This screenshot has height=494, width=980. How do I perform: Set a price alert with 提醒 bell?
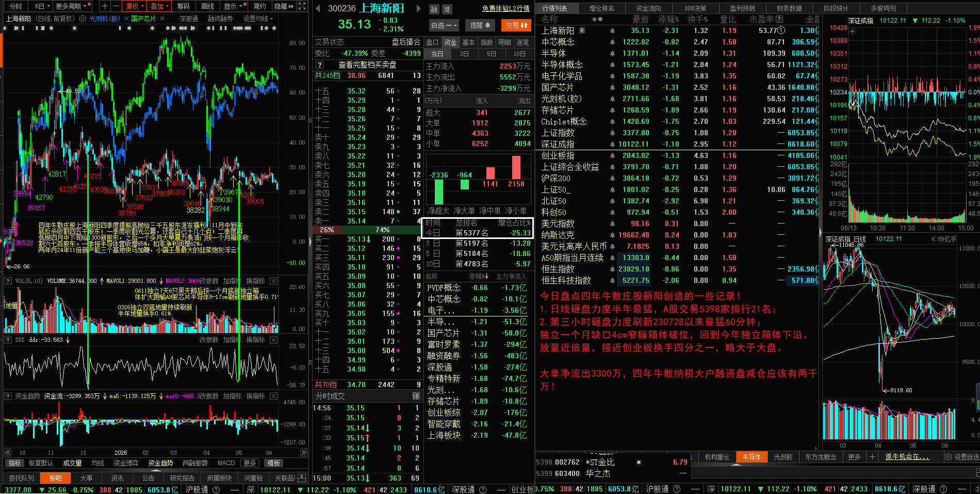480,25
